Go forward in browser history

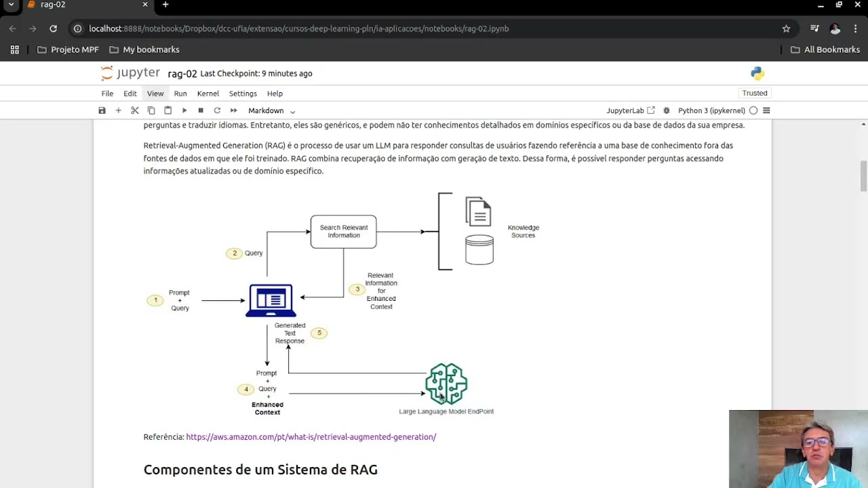coord(33,28)
